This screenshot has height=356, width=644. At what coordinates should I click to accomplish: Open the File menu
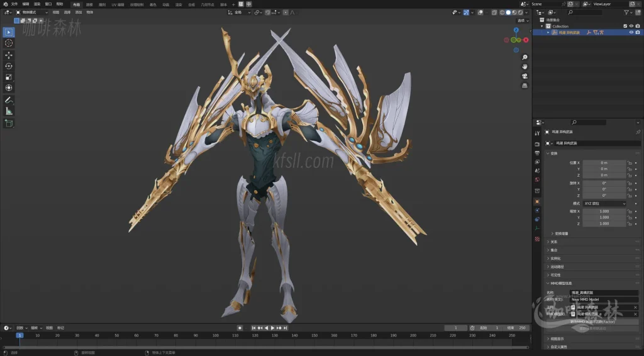pyautogui.click(x=15, y=4)
